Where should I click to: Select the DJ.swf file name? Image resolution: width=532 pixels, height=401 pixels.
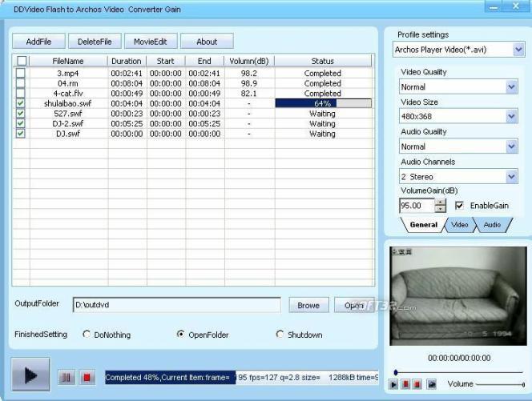click(x=68, y=134)
